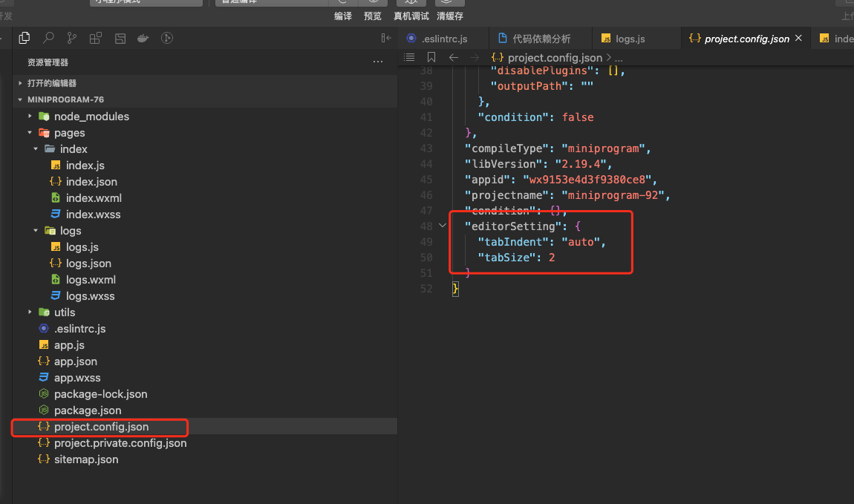Image resolution: width=854 pixels, height=504 pixels.
Task: Expand the 打开的编辑器 section
Action: pyautogui.click(x=205, y=83)
